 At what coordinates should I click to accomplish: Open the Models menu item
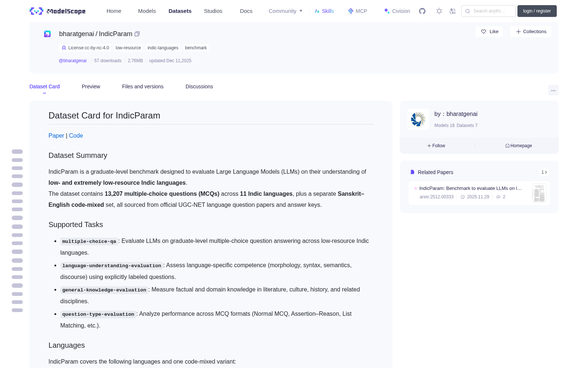pos(147,11)
